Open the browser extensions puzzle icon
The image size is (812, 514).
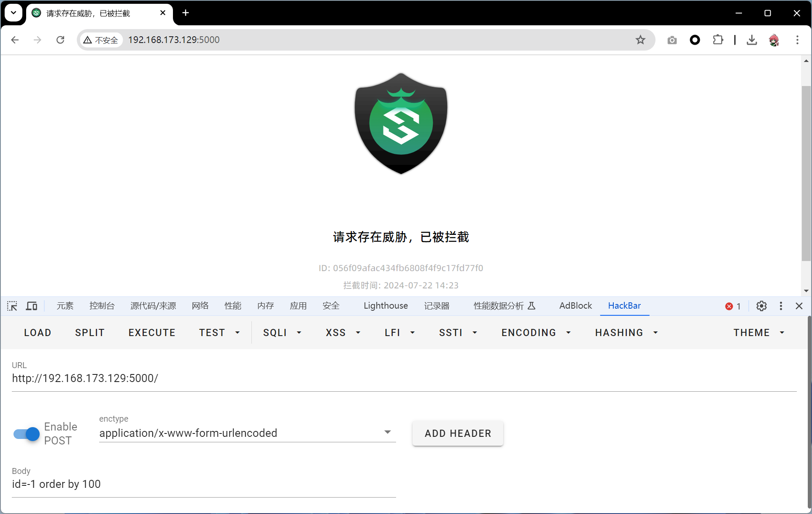(718, 40)
